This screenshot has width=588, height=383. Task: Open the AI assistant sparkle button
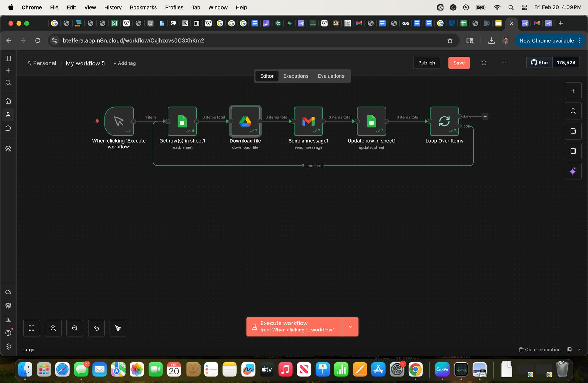tap(573, 171)
